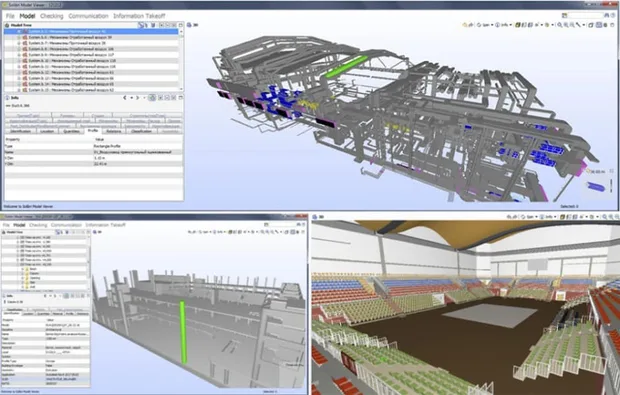Viewport: 620px width, 395px height.
Task: Click the measure tool icon in top 3D toolbar
Action: tap(578, 25)
